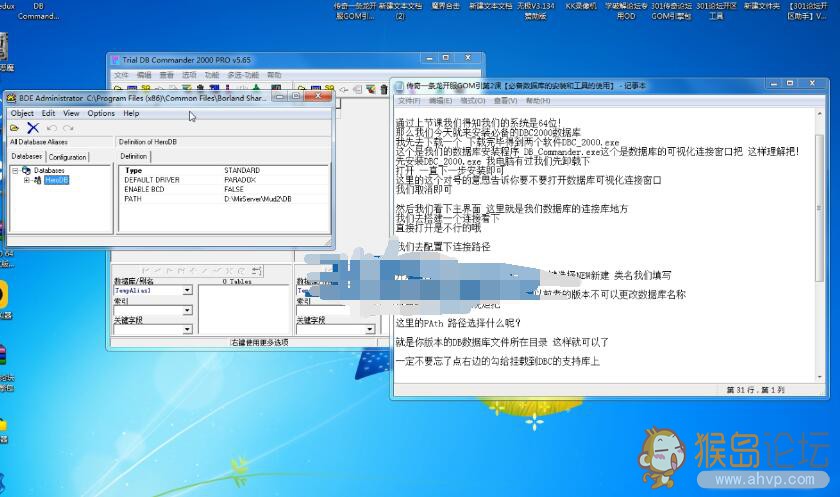Open the Options menu in BDE Administrator

pyautogui.click(x=101, y=114)
